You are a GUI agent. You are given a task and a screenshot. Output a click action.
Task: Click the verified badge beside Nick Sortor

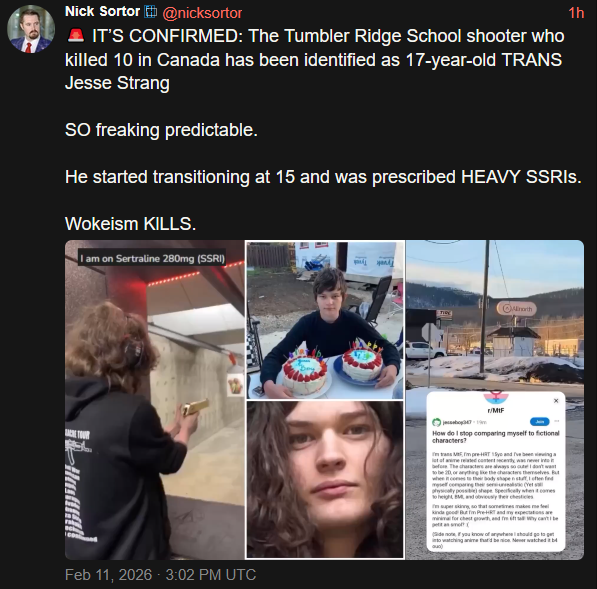[x=150, y=12]
